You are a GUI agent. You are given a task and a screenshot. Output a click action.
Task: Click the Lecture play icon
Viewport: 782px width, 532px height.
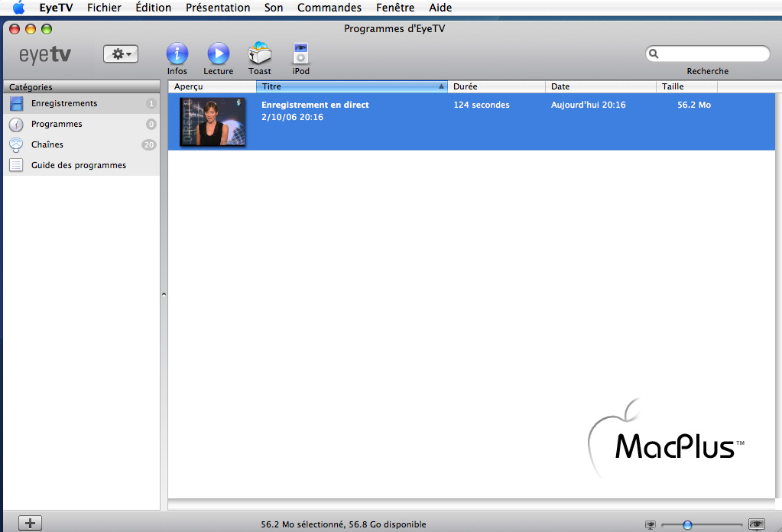click(219, 54)
